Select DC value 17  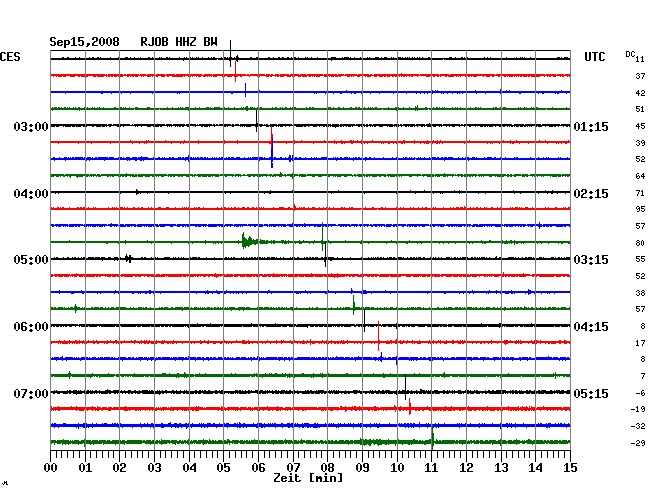point(640,343)
